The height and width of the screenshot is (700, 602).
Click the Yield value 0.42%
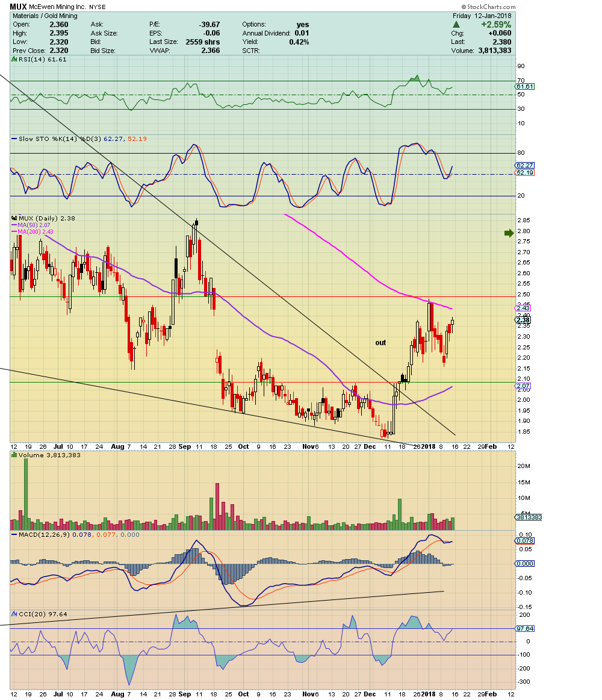point(299,42)
